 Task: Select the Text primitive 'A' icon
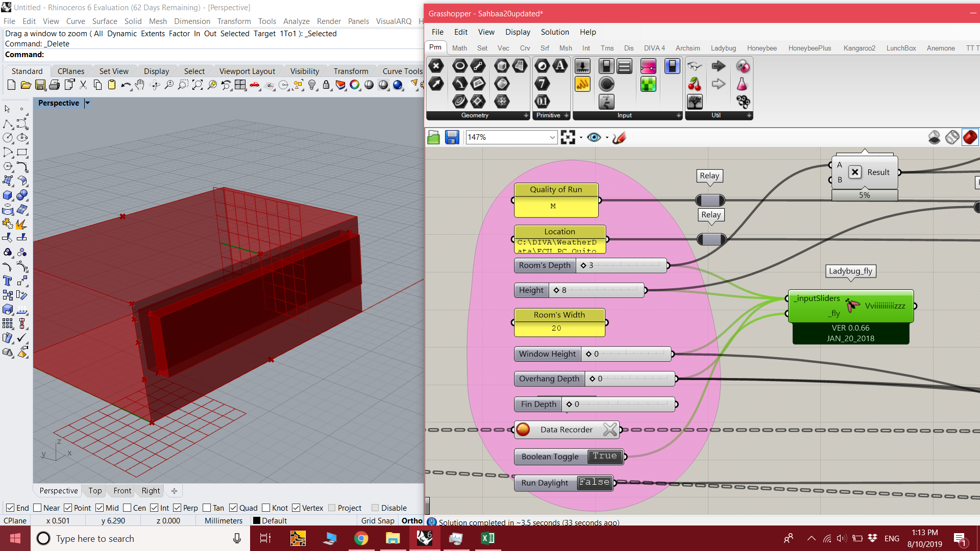[560, 66]
